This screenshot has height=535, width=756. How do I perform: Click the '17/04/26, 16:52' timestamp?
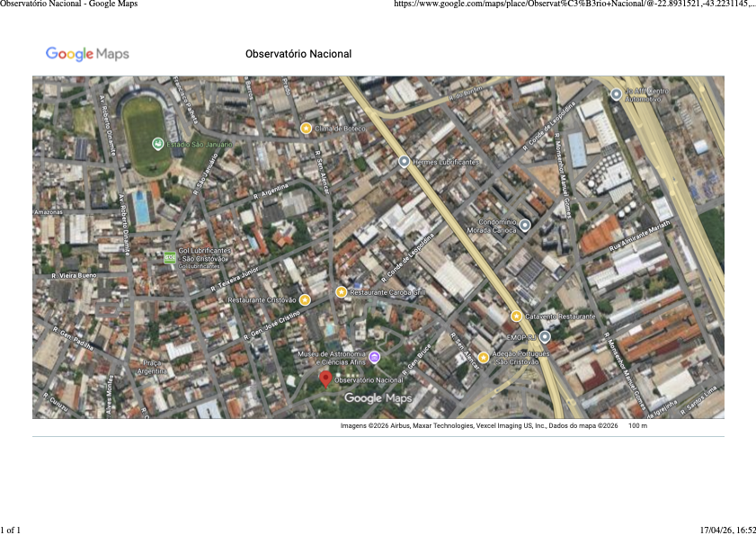pyautogui.click(x=727, y=531)
